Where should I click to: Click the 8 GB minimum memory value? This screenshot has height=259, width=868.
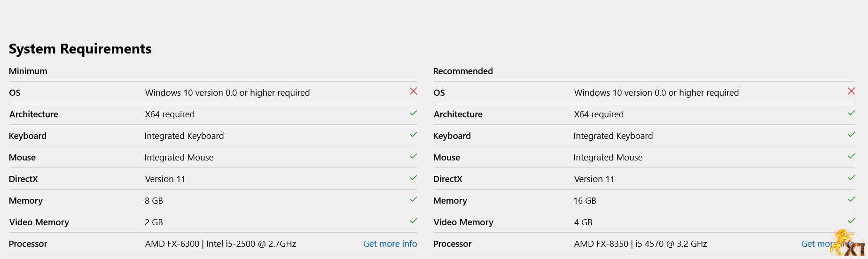[x=154, y=201]
